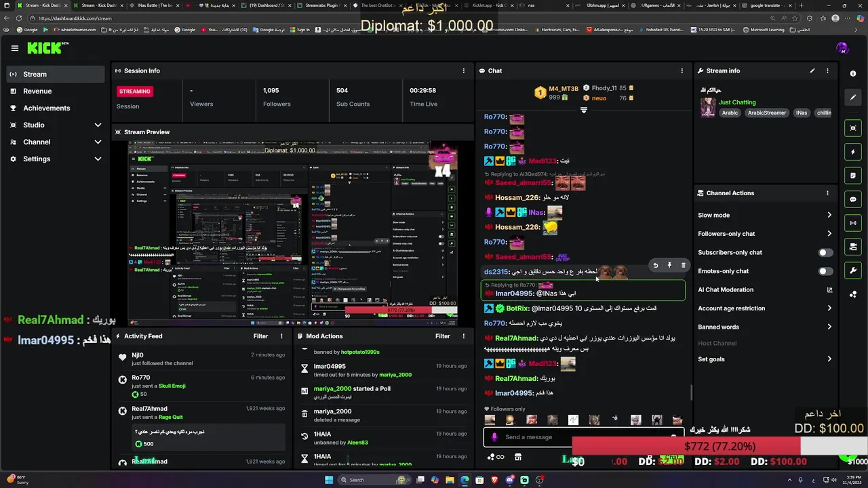The height and width of the screenshot is (488, 868).
Task: Open the shop icon below chat input
Action: pyautogui.click(x=518, y=457)
